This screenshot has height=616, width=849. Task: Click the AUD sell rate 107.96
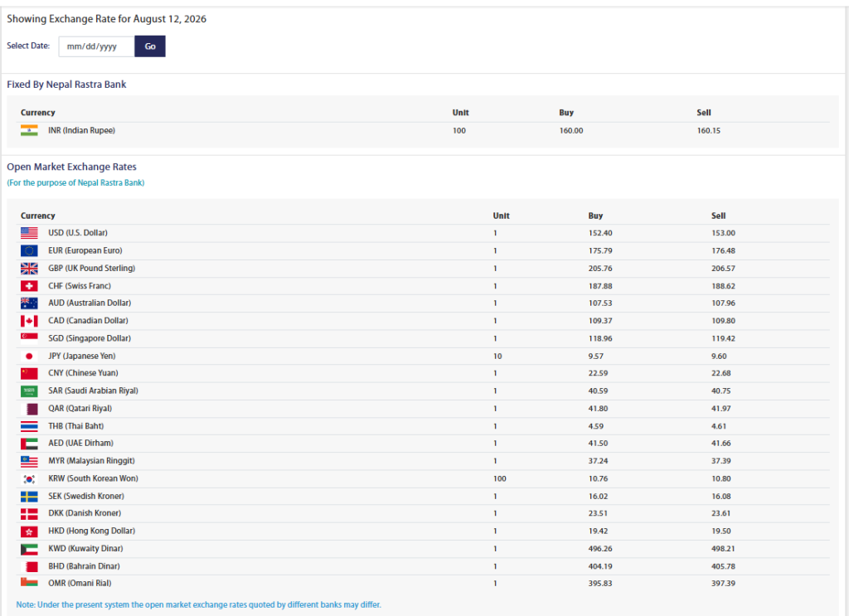723,303
